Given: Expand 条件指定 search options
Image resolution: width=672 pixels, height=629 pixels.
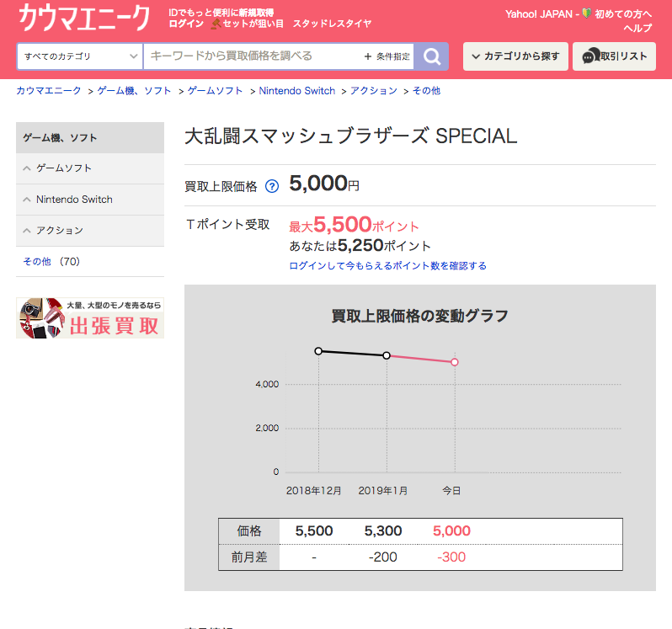Looking at the screenshot, I should [387, 56].
